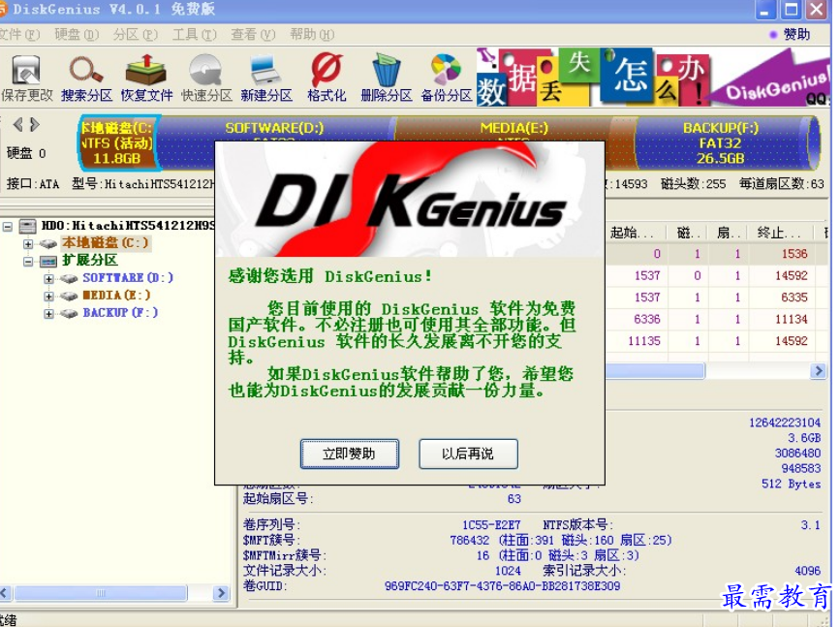
Task: Select 本地磁盘 (C:) in the tree
Action: click(106, 243)
